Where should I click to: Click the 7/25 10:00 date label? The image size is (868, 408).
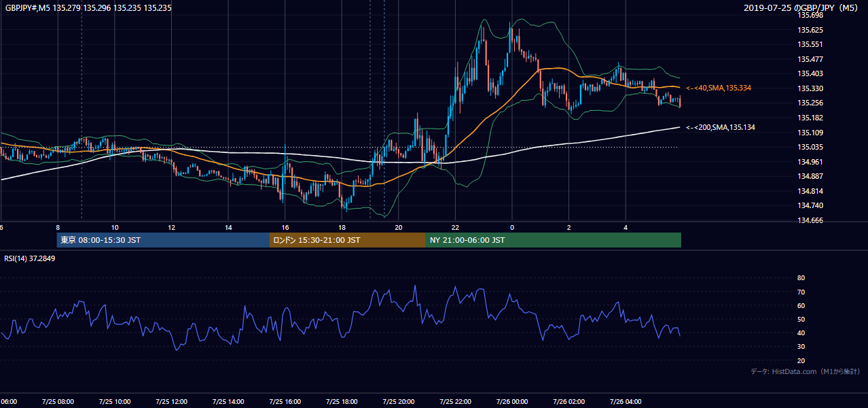pos(114,402)
